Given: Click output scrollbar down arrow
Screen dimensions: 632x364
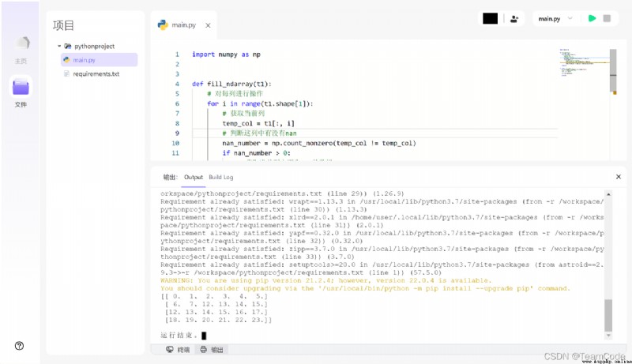Looking at the screenshot, I should click(x=608, y=336).
